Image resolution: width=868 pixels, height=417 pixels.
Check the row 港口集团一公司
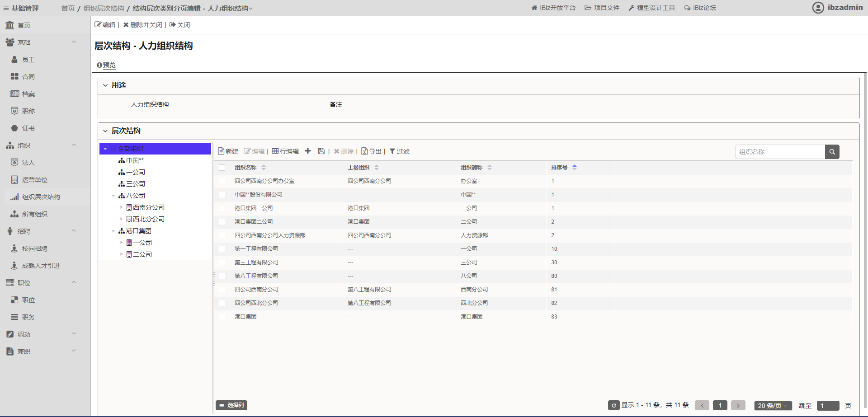(222, 208)
